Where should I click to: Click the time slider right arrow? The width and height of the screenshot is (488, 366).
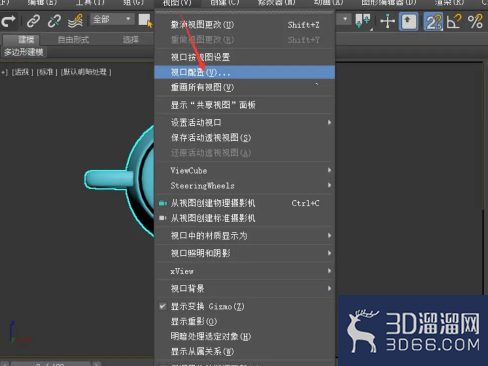coord(97,364)
